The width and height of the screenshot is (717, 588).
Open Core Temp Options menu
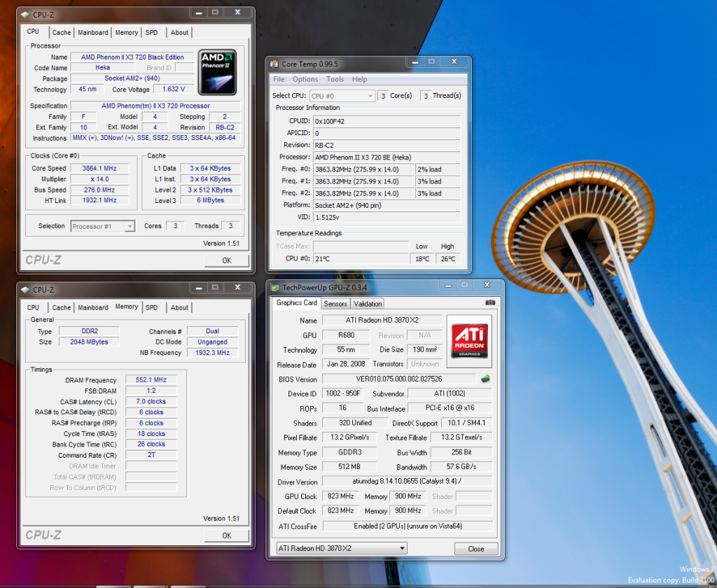tap(305, 79)
